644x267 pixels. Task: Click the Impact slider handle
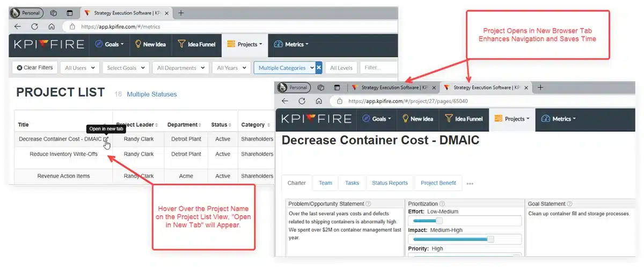[x=491, y=239]
